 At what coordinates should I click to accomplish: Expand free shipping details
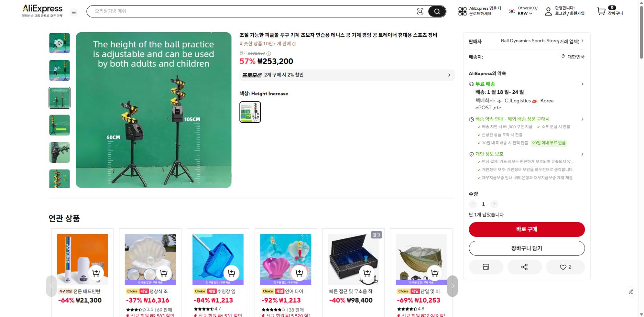point(582,84)
